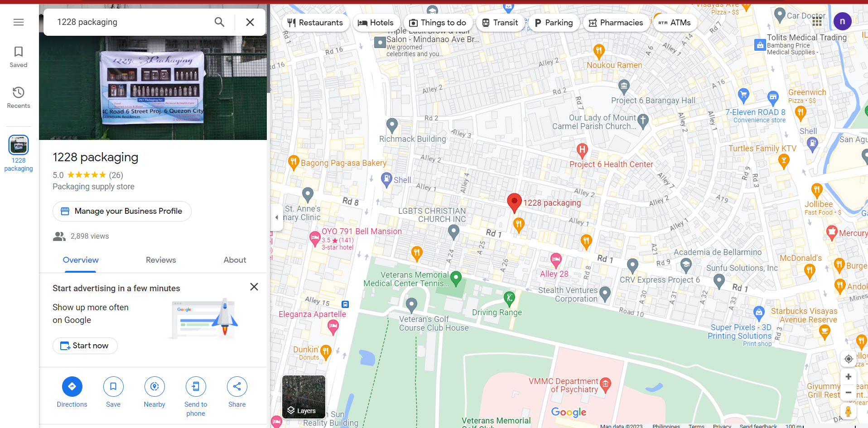Image resolution: width=868 pixels, height=428 pixels.
Task: Collapse the side panel arrow
Action: 277,217
